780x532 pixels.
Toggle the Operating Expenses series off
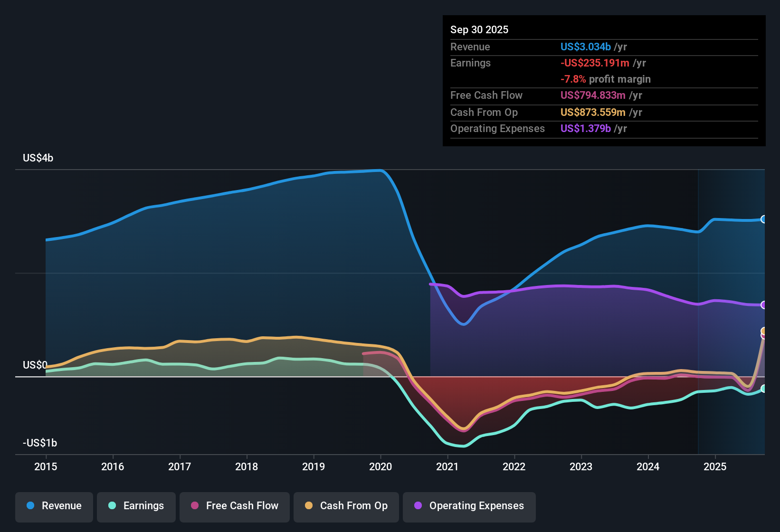pos(469,506)
